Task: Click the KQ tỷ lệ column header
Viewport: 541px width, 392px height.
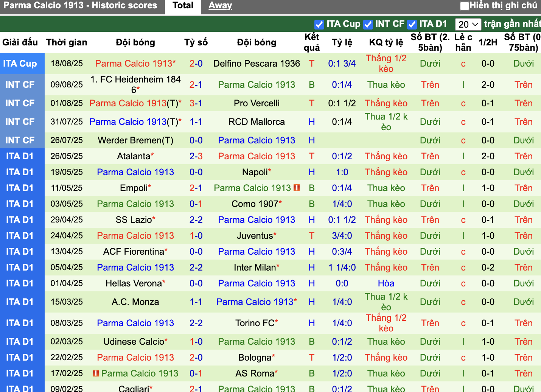Action: tap(386, 42)
